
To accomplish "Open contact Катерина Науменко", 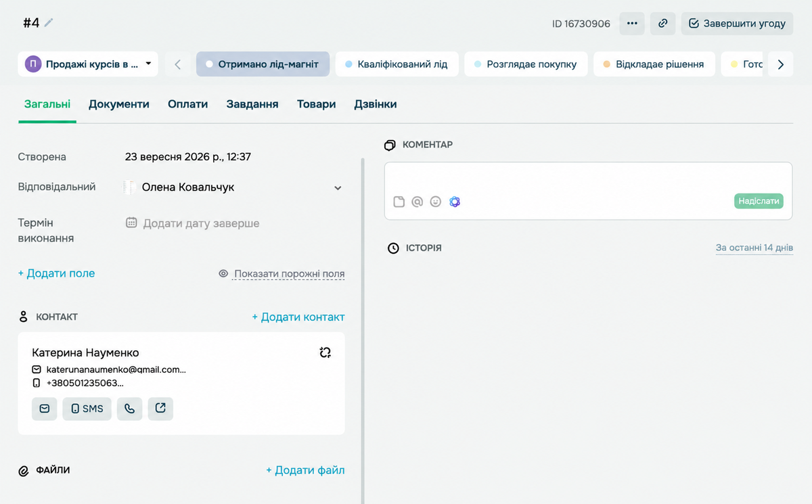I will click(85, 352).
